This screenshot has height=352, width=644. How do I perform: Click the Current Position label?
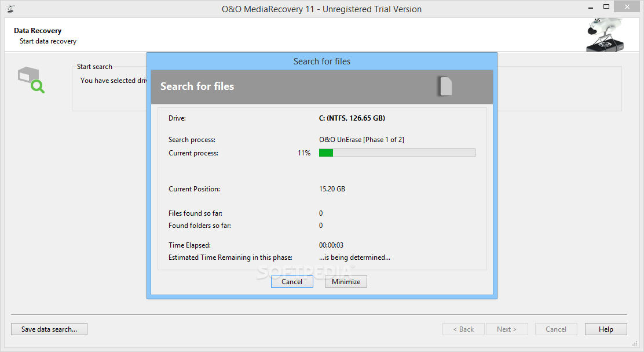point(194,189)
